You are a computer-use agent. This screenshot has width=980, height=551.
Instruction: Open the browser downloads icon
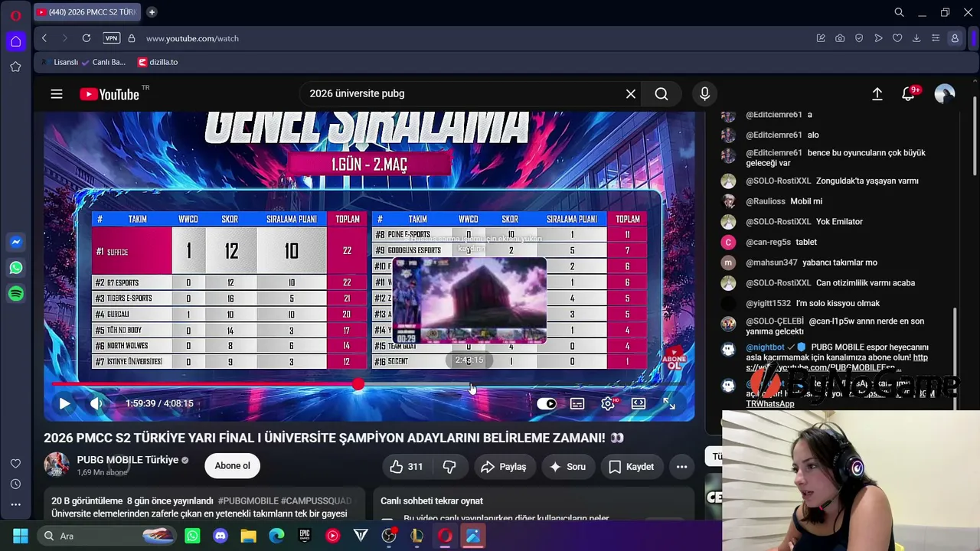coord(916,38)
